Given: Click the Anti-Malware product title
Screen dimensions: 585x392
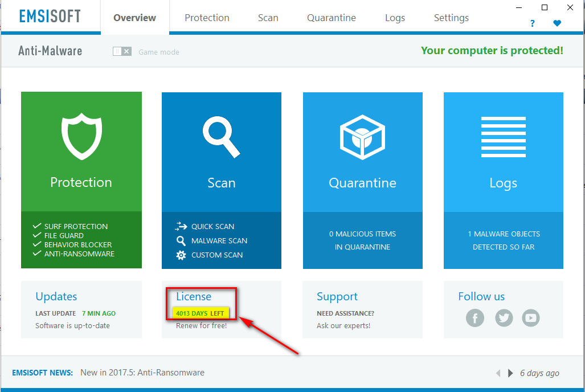Looking at the screenshot, I should 50,51.
